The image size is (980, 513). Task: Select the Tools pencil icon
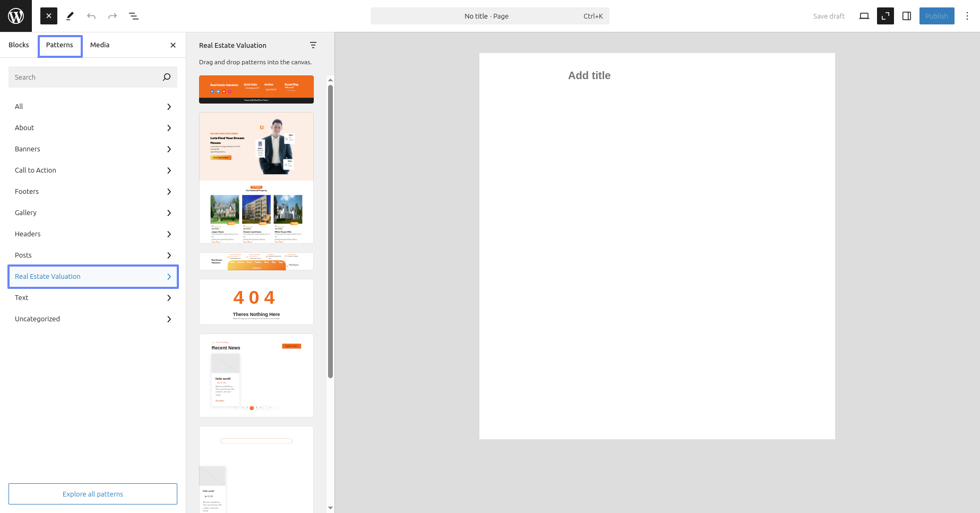tap(70, 16)
